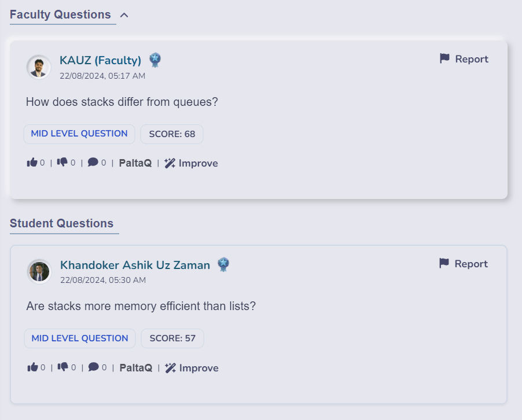522x420 pixels.
Task: Select the MID LEVEL QUESTION tag on faculty question
Action: tap(79, 134)
